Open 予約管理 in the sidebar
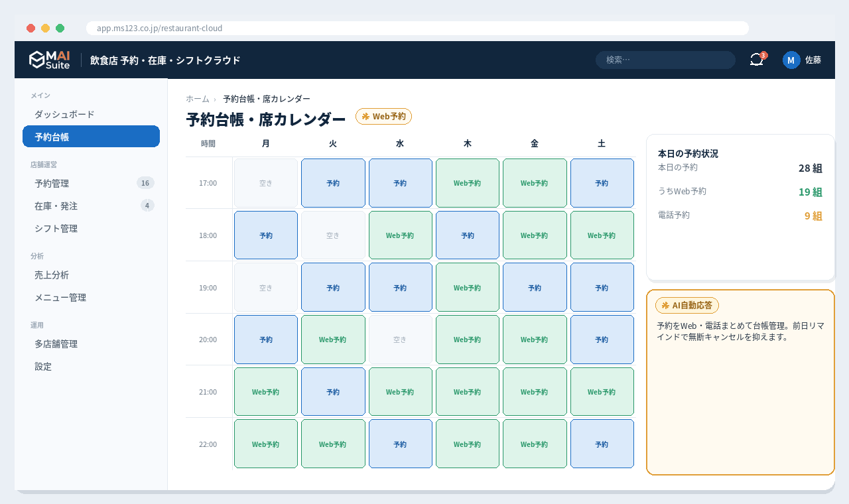849x504 pixels. tap(91, 183)
